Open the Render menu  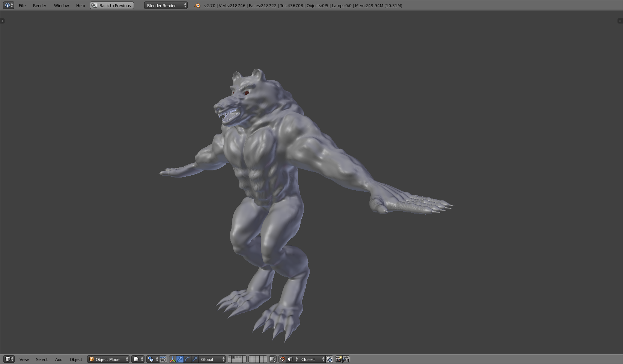(x=39, y=6)
